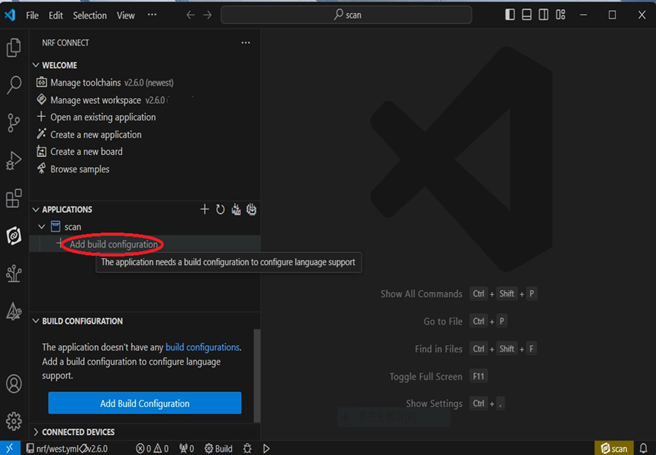
Task: Open Source Control in the activity bar
Action: coord(14,123)
